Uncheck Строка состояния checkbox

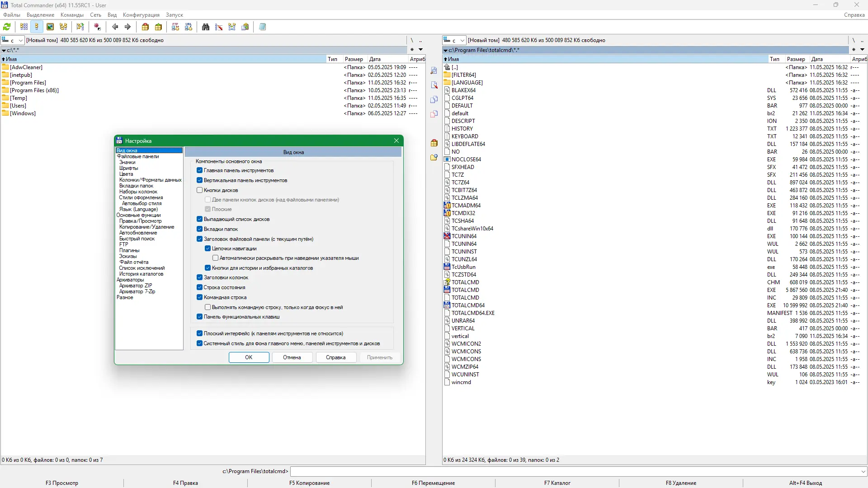(x=199, y=287)
